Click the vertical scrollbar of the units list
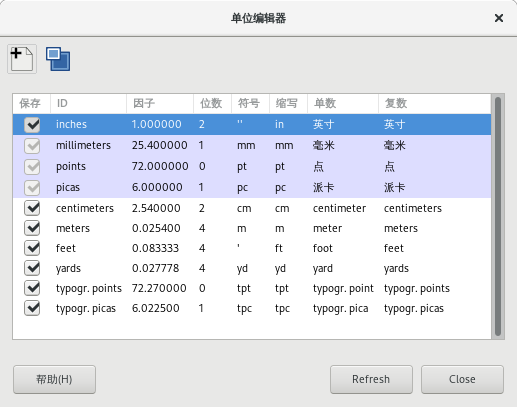This screenshot has height=407, width=517. point(498,217)
